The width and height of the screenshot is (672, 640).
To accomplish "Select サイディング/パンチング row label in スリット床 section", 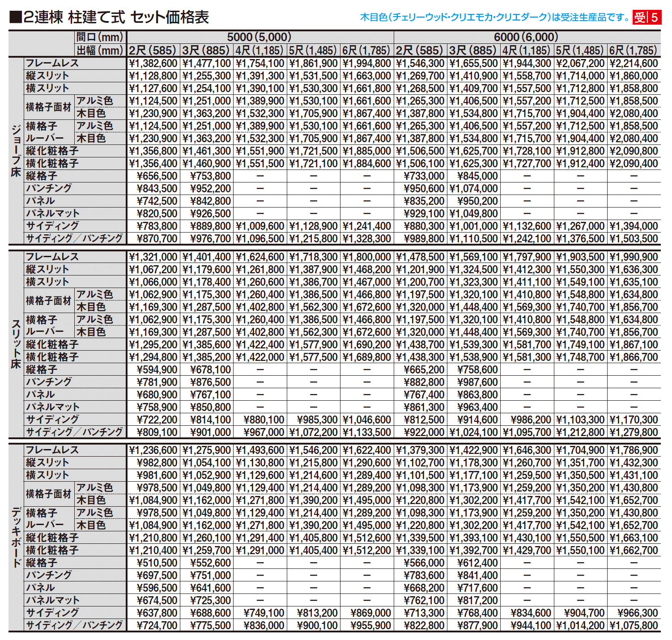I will pos(74,432).
